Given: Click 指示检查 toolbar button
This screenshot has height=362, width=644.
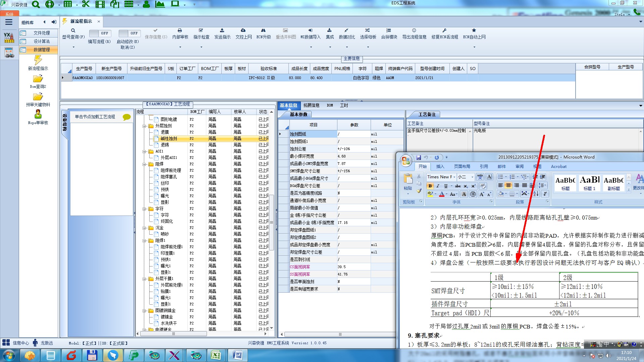Looking at the screenshot, I should [201, 34].
